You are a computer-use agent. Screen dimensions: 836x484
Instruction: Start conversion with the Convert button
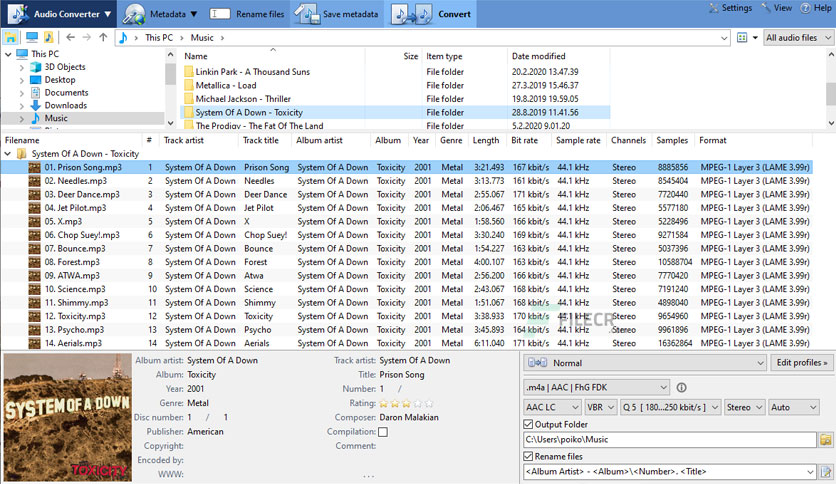point(432,14)
